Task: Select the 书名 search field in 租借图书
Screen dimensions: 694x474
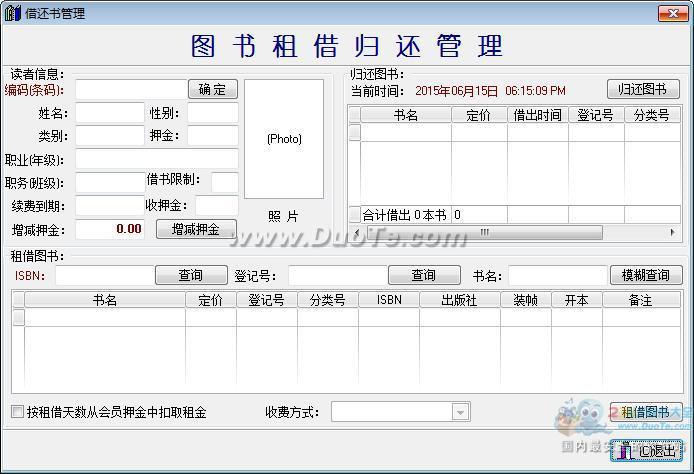Action: click(x=556, y=275)
